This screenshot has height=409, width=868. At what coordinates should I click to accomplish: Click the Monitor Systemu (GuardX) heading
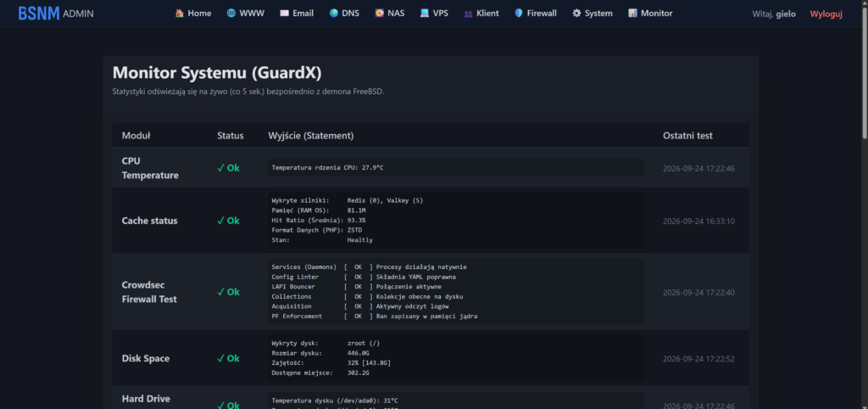[217, 73]
